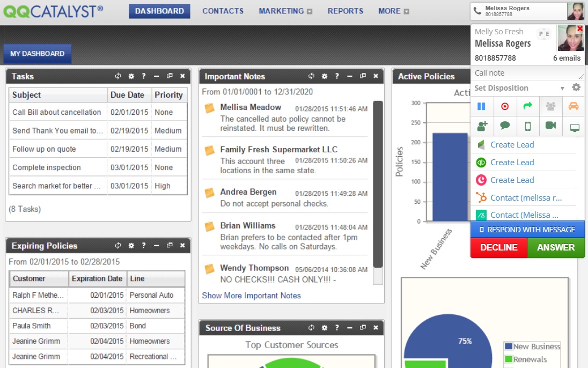Click folder icon next to Mellisa Meadow note
This screenshot has width=588, height=368.
pos(210,108)
